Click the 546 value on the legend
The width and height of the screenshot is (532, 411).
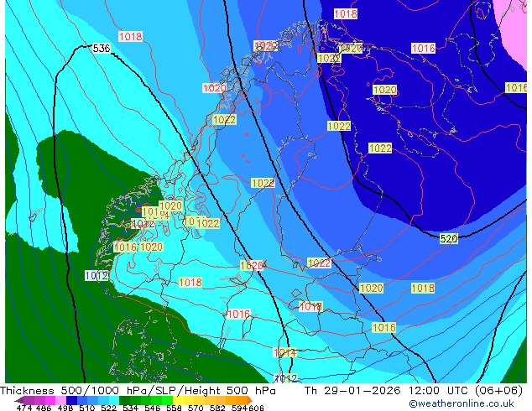tap(153, 408)
